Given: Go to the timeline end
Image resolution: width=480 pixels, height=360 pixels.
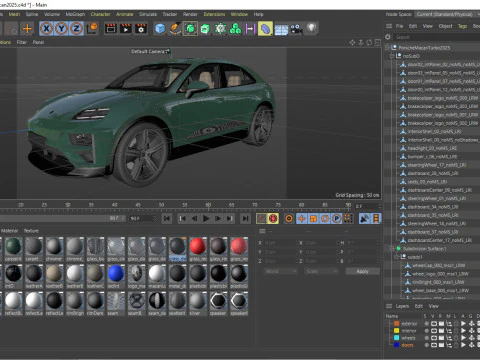Looking at the screenshot, I should point(245,218).
